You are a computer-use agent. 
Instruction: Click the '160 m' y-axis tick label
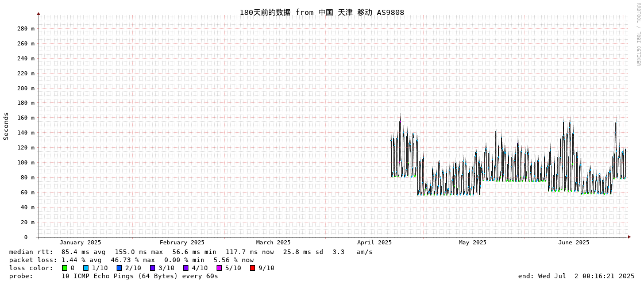25,118
